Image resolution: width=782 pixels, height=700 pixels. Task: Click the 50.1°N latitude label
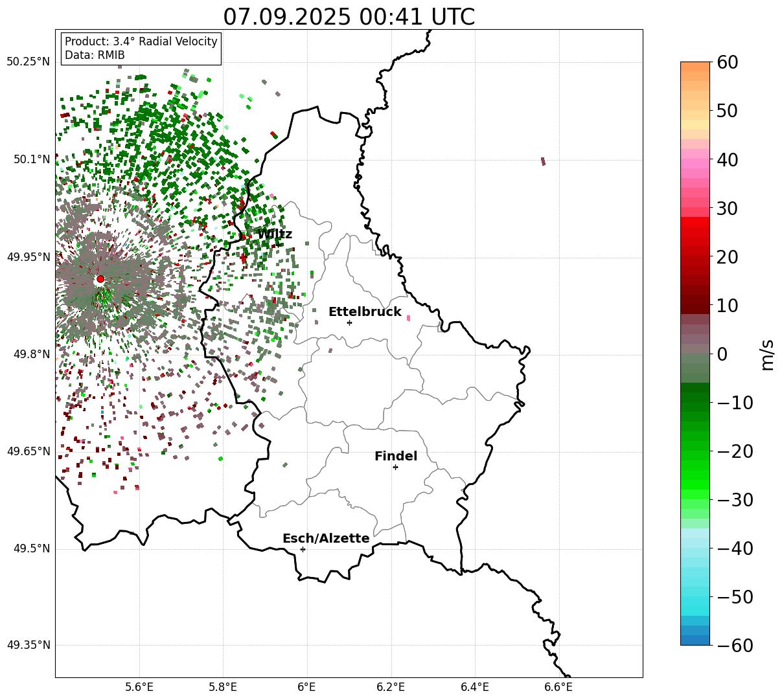pyautogui.click(x=31, y=159)
